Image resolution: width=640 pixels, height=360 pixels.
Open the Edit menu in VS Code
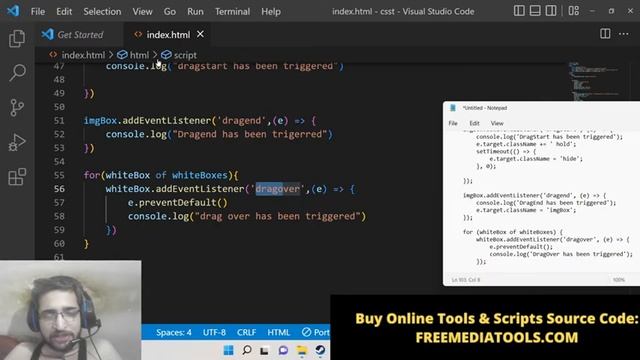point(64,11)
